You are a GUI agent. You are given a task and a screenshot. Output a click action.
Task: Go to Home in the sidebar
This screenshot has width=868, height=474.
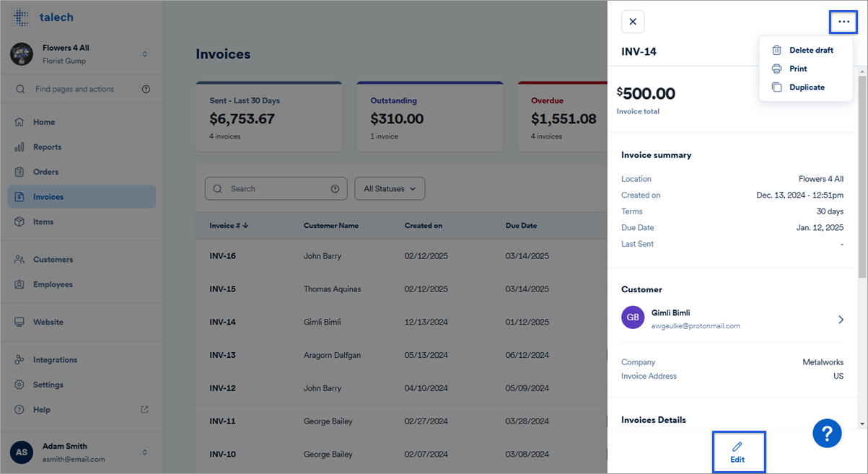tap(82, 122)
